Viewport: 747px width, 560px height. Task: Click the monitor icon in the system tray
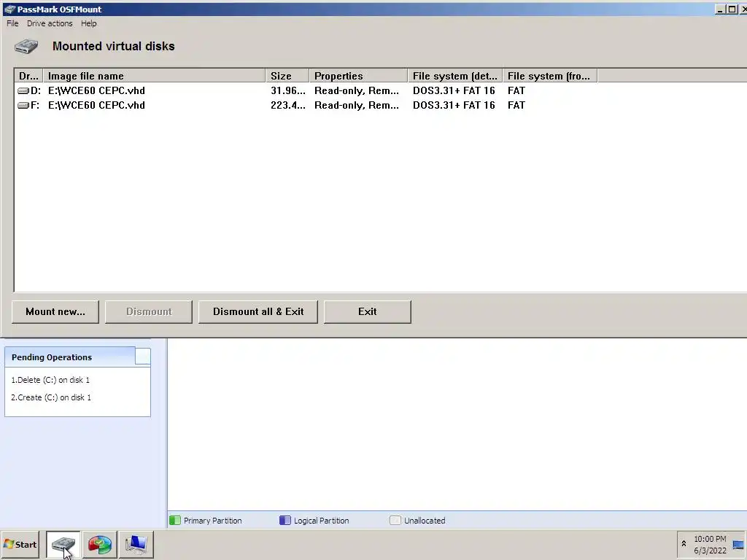[738, 545]
